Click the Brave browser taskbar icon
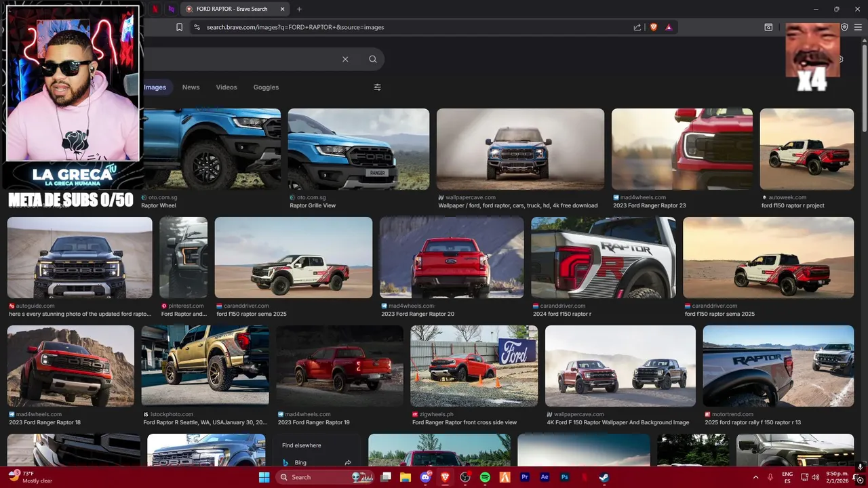Viewport: 868px width, 488px height. pos(446,477)
